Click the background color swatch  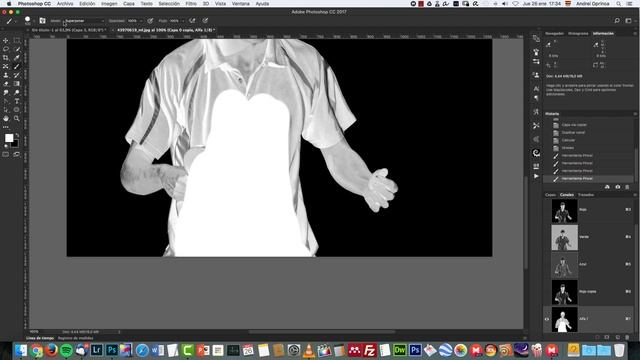pos(16,144)
